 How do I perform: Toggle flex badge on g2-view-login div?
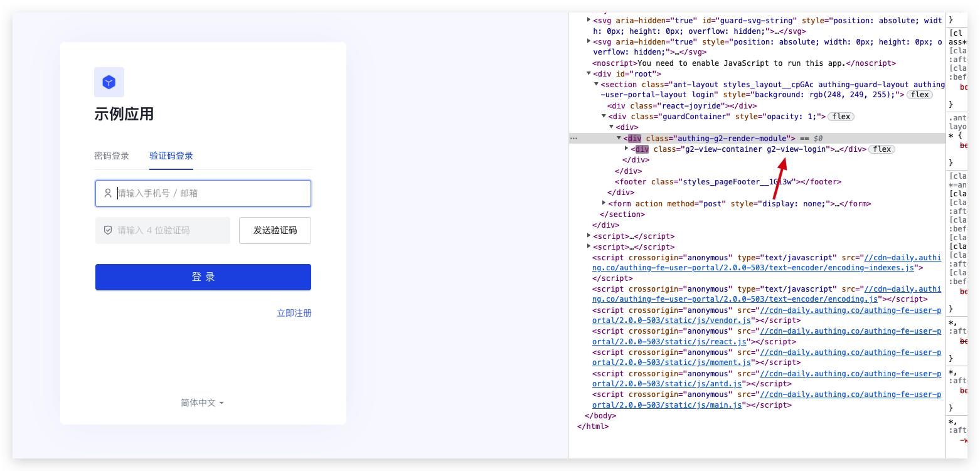click(x=881, y=149)
